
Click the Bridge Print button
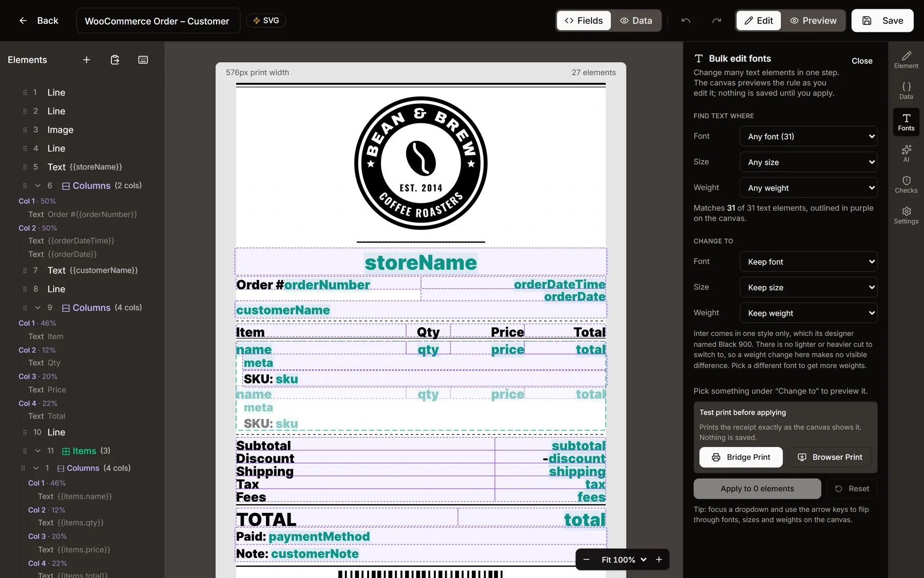[x=741, y=457]
